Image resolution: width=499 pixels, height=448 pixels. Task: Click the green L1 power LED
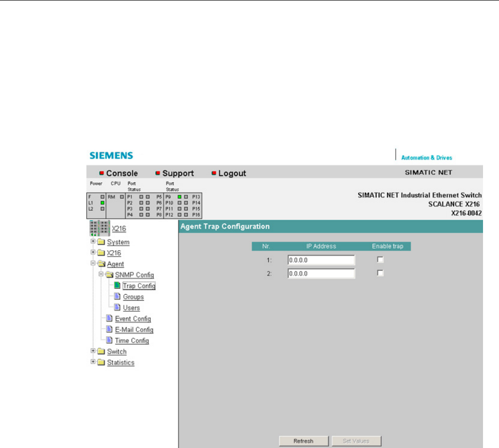click(x=102, y=203)
